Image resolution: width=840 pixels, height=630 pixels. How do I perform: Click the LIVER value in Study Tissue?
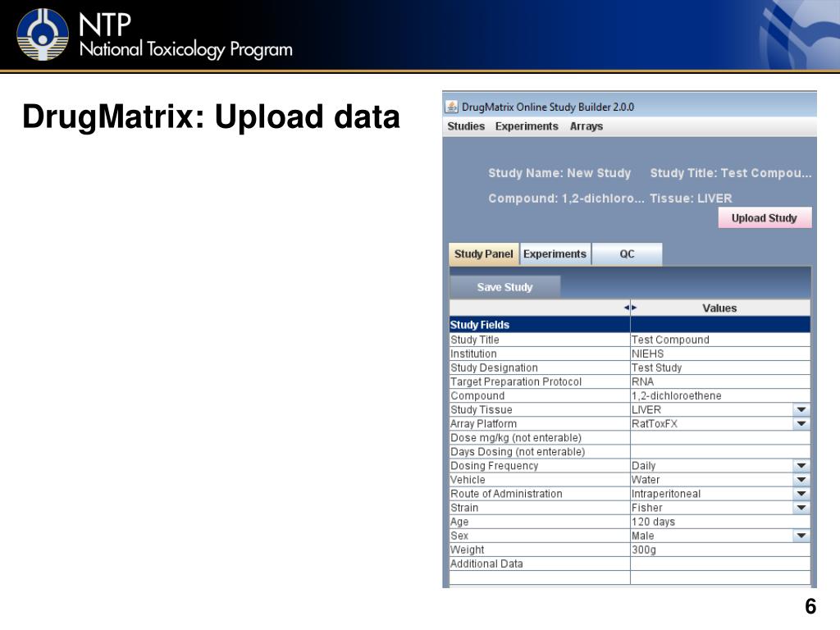click(646, 409)
